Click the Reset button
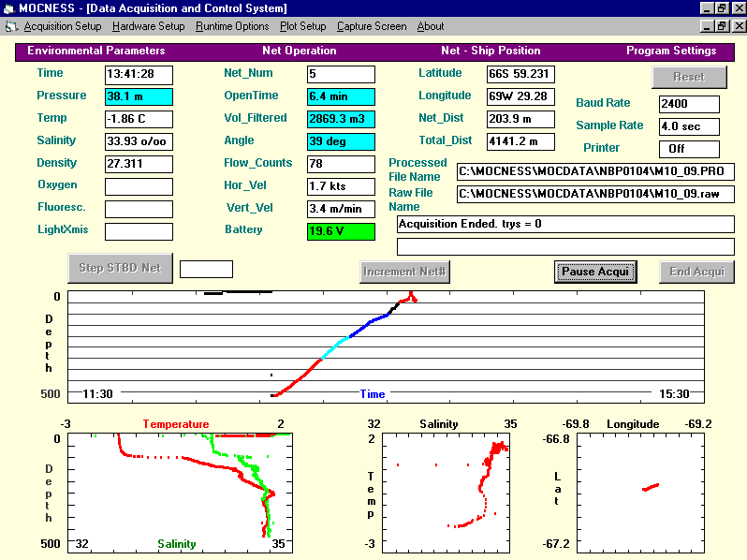747x560 pixels. pos(689,77)
